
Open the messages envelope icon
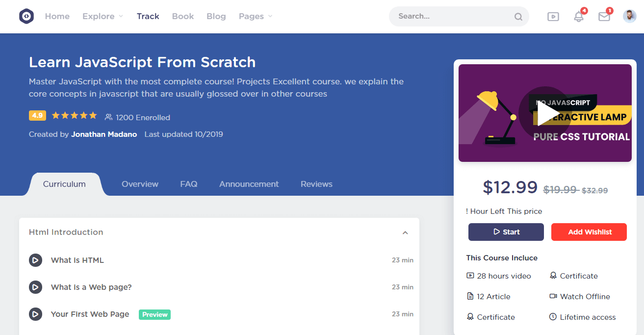click(x=604, y=17)
